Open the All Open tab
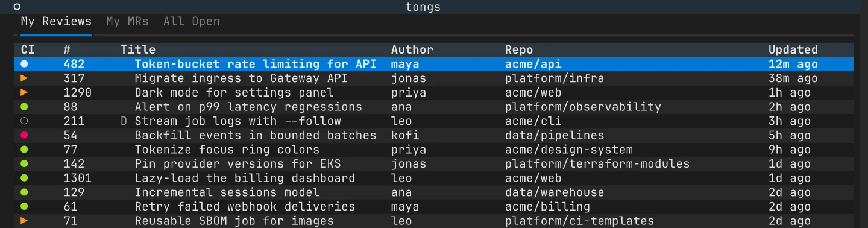Image resolution: width=868 pixels, height=228 pixels. (x=191, y=22)
